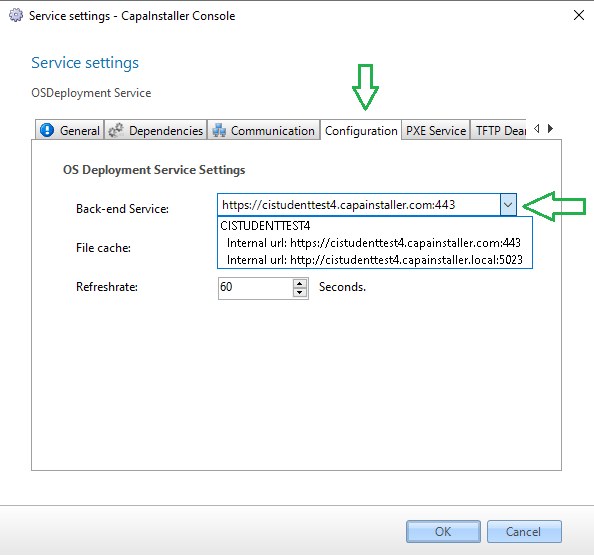Show more tabs with the right arrow
This screenshot has height=555, width=594.
550,128
